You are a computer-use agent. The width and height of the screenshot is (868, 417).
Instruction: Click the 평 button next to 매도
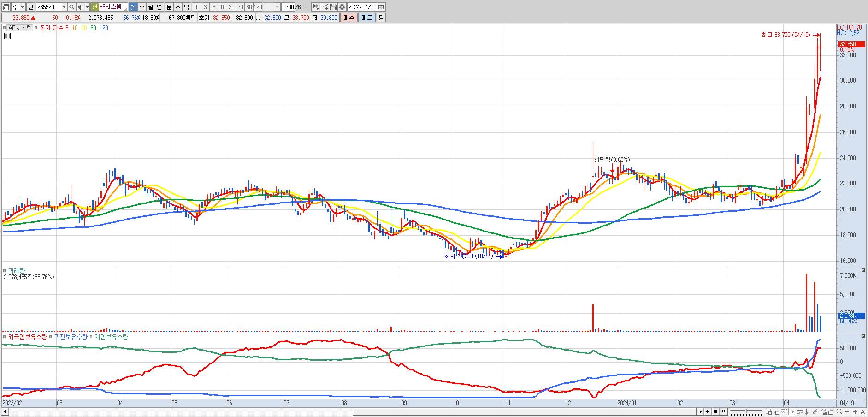(381, 18)
